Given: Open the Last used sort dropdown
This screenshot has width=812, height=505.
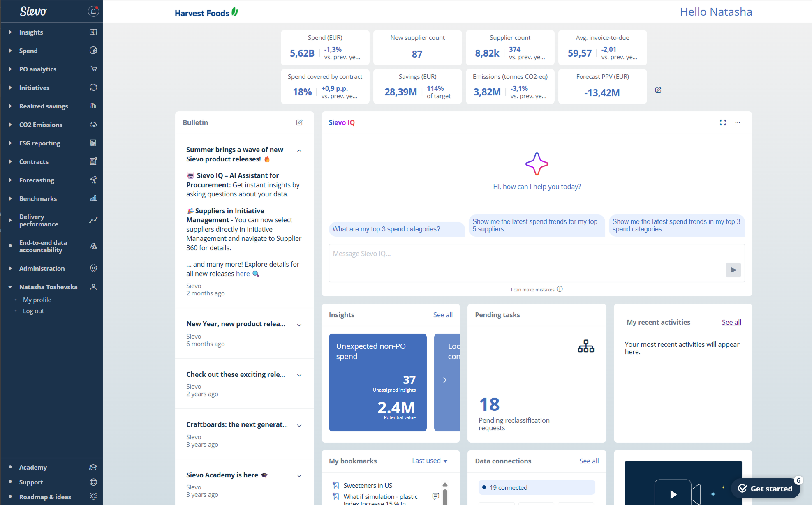Looking at the screenshot, I should click(430, 461).
